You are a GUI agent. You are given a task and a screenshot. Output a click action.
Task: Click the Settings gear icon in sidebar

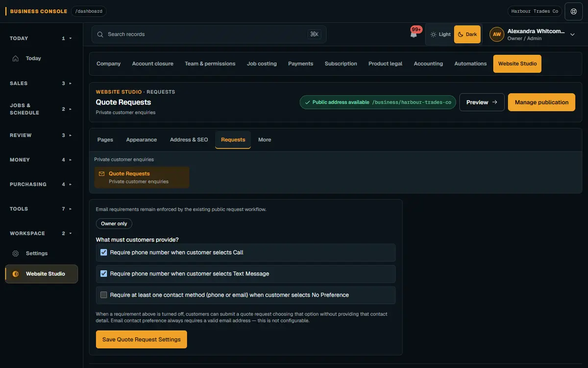16,254
